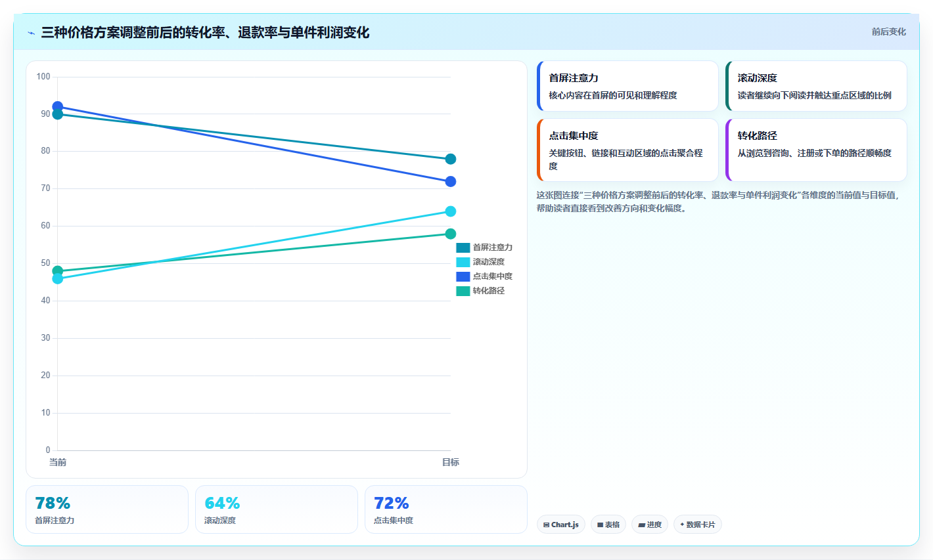This screenshot has height=560, width=933.
Task: Click the 64% 滚动深度 stat card
Action: pyautogui.click(x=277, y=509)
